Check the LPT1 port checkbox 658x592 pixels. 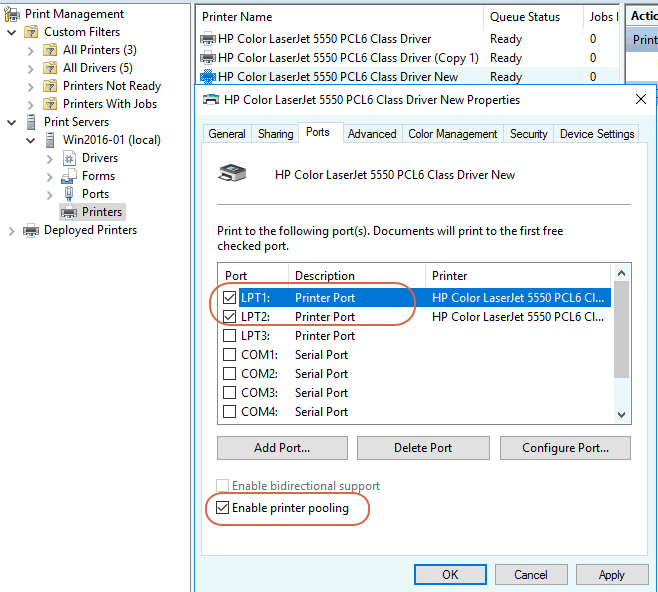coord(230,298)
